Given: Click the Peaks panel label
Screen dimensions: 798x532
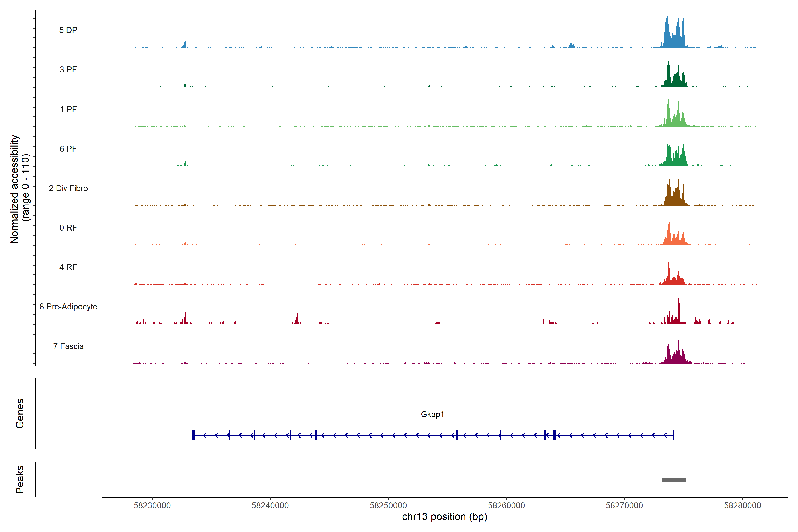Looking at the screenshot, I should 20,479.
